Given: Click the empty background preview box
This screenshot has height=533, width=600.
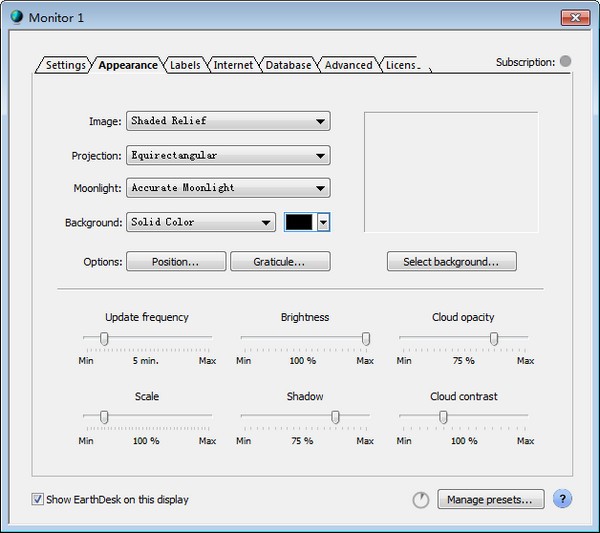Looking at the screenshot, I should 450,171.
